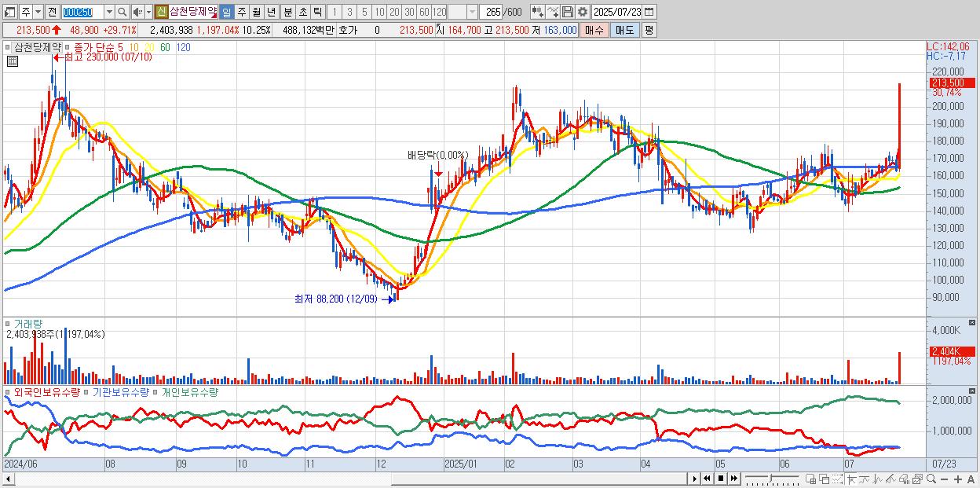Select the 틱 tick period button

pos(317,12)
